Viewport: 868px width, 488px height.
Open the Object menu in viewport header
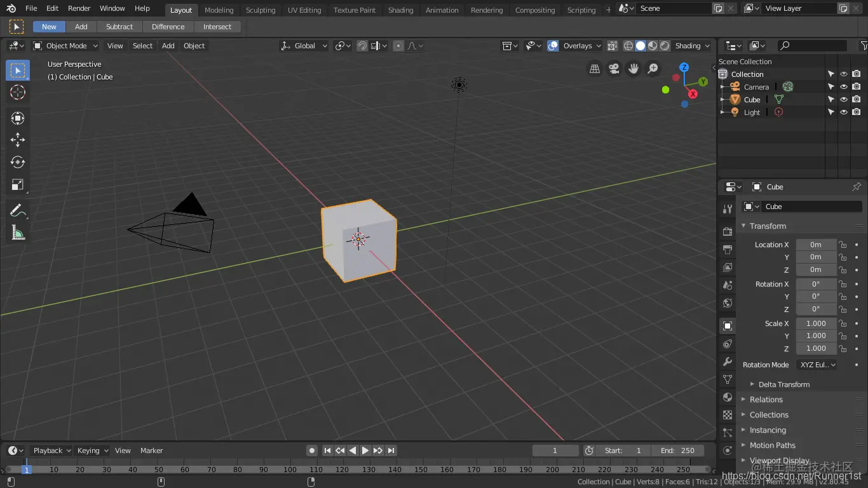[x=194, y=46]
